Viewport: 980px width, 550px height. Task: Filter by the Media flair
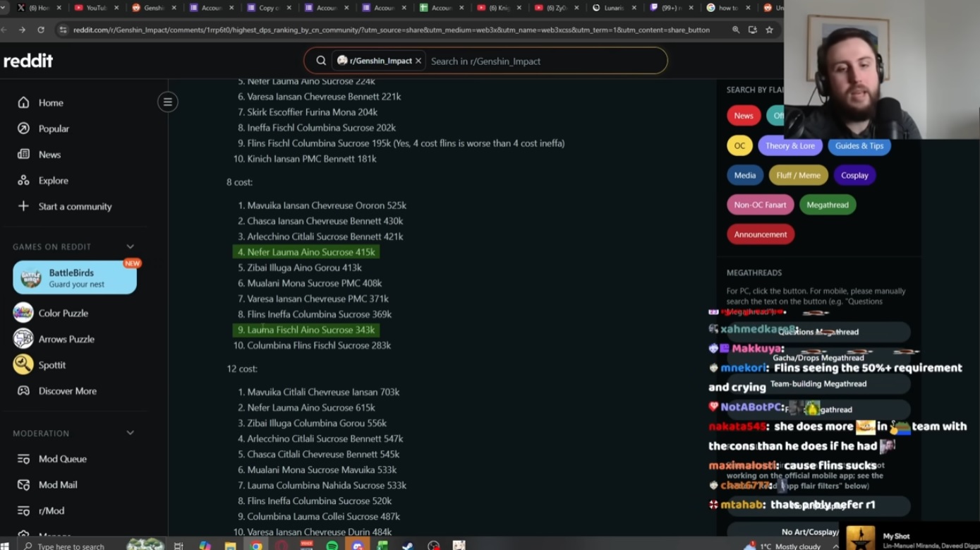pyautogui.click(x=745, y=175)
